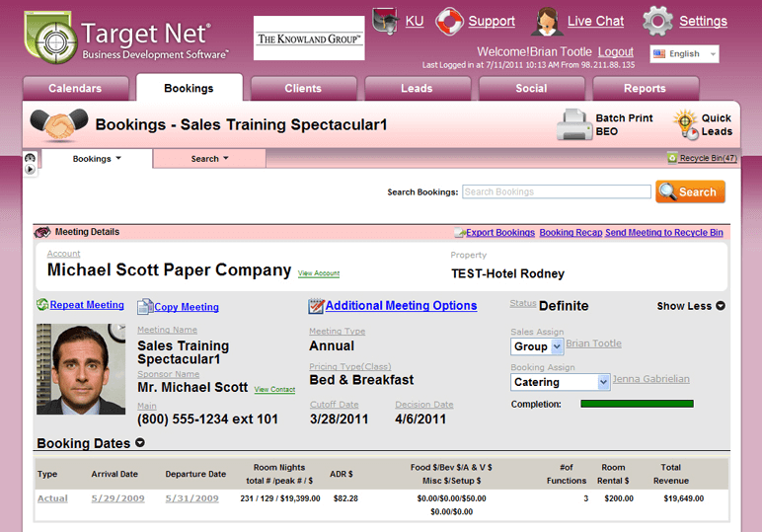Switch to the Clients tab
The height and width of the screenshot is (532, 762).
click(303, 89)
